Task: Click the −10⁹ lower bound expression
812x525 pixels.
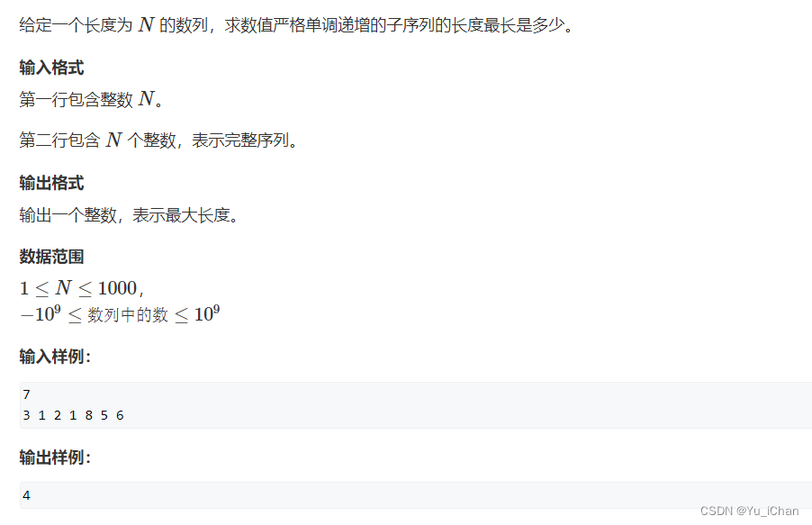Action: click(41, 313)
